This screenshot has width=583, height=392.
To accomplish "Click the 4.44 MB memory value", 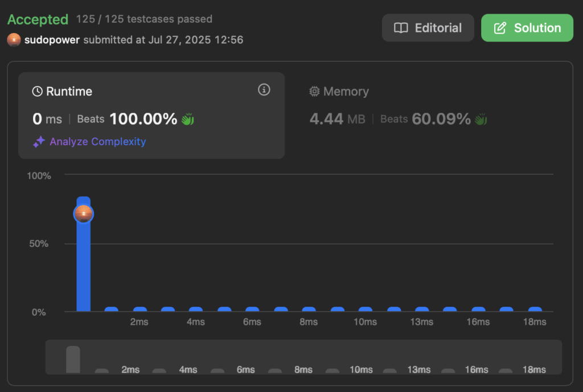I will tap(337, 119).
